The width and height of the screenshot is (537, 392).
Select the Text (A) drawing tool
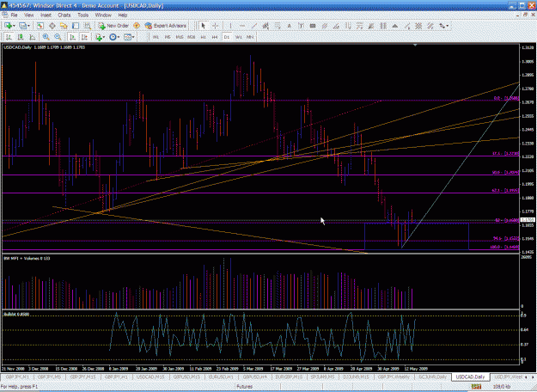coord(289,26)
